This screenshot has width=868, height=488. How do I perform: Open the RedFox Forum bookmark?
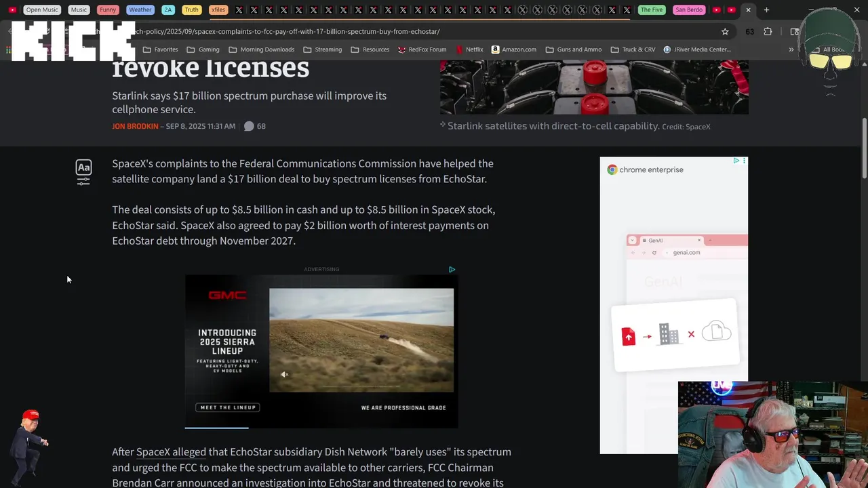(x=422, y=49)
